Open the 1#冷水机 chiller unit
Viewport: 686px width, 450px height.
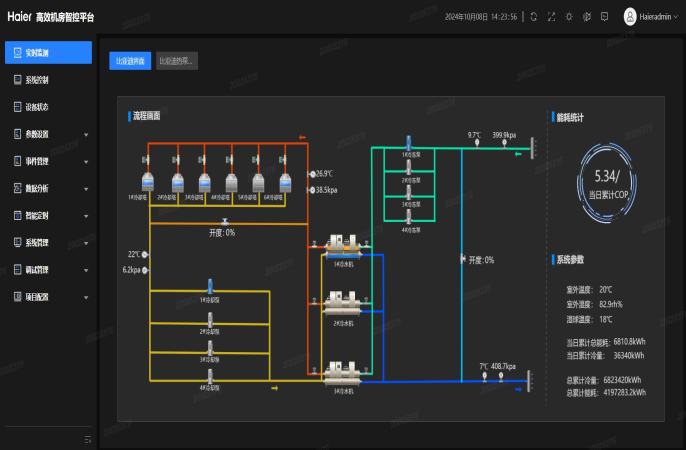pyautogui.click(x=343, y=247)
